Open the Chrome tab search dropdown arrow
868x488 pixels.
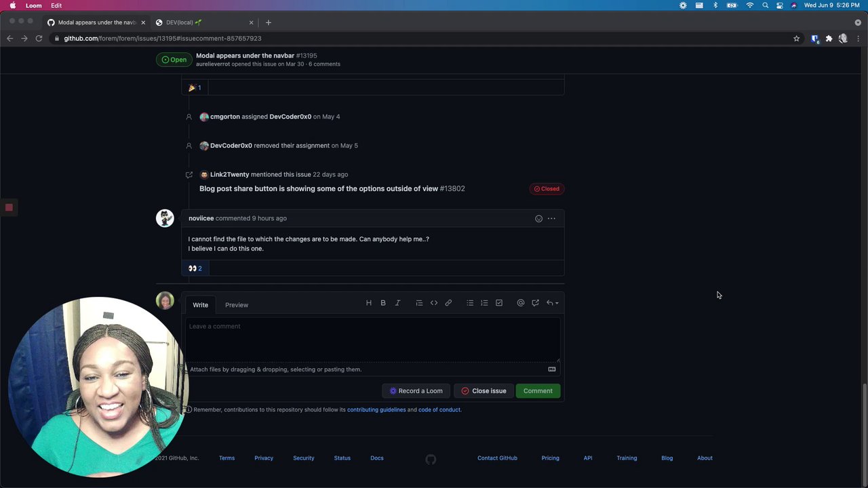pos(858,22)
